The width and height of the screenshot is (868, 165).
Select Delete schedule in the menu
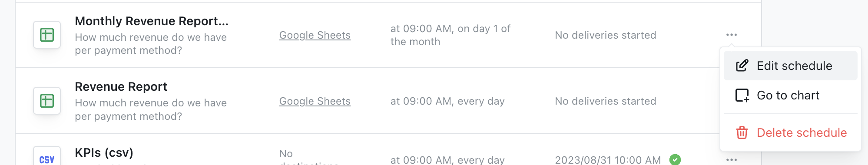tap(791, 132)
